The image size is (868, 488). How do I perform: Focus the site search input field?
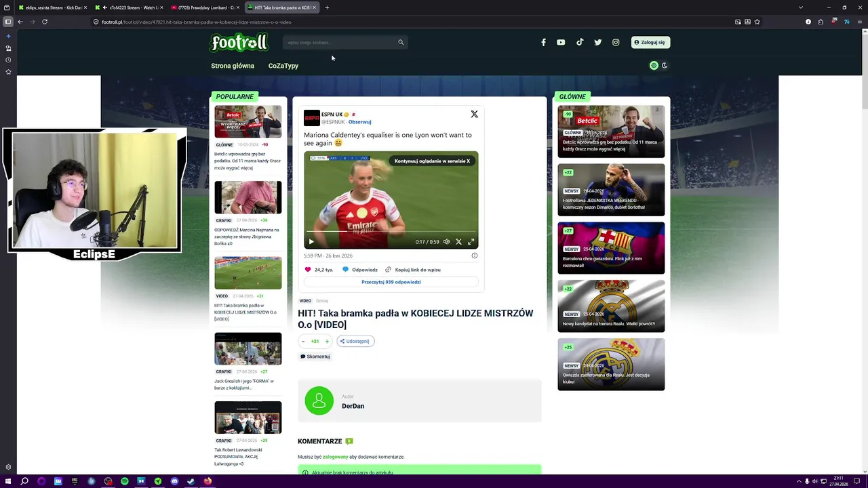(341, 42)
